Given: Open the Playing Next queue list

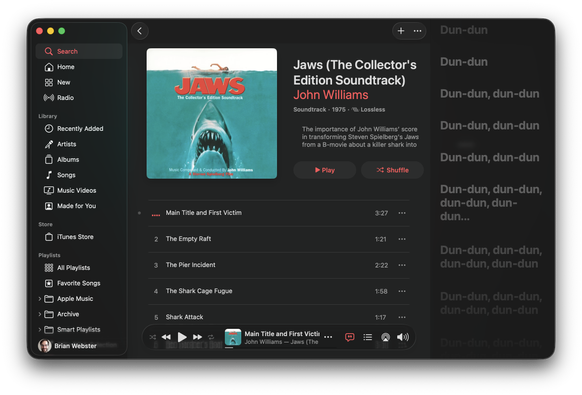Looking at the screenshot, I should (x=367, y=337).
